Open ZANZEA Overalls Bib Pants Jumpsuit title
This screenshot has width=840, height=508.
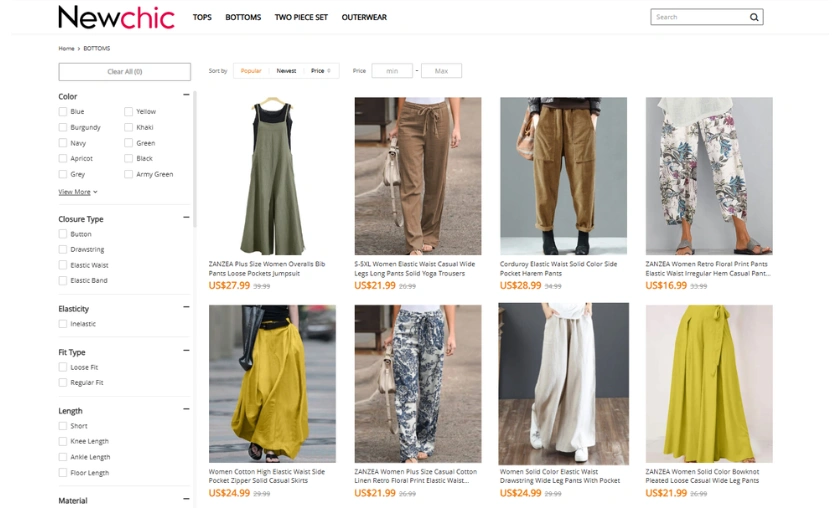[267, 268]
